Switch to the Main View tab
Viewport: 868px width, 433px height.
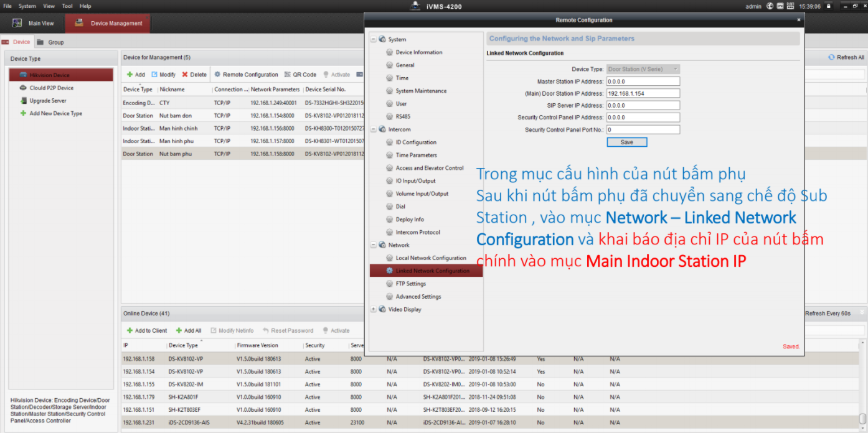34,24
